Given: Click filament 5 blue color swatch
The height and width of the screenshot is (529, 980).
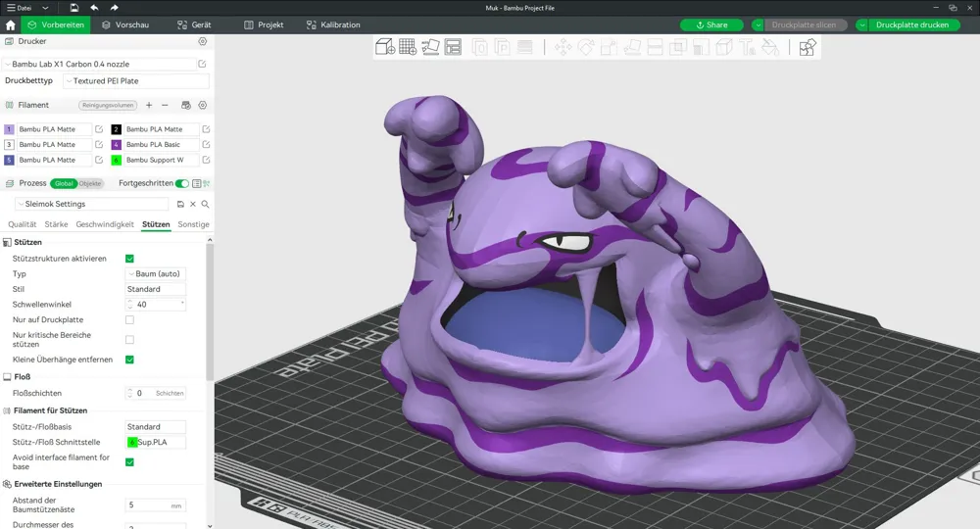Looking at the screenshot, I should 9,160.
